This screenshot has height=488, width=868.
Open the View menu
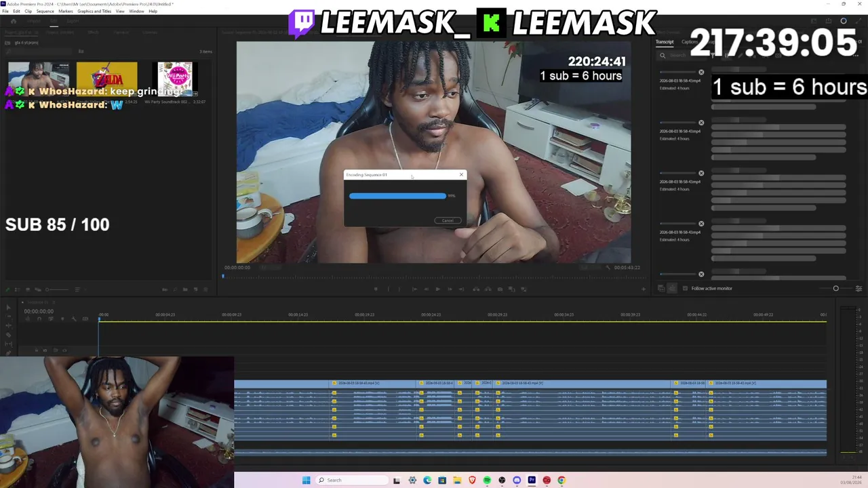(x=120, y=12)
